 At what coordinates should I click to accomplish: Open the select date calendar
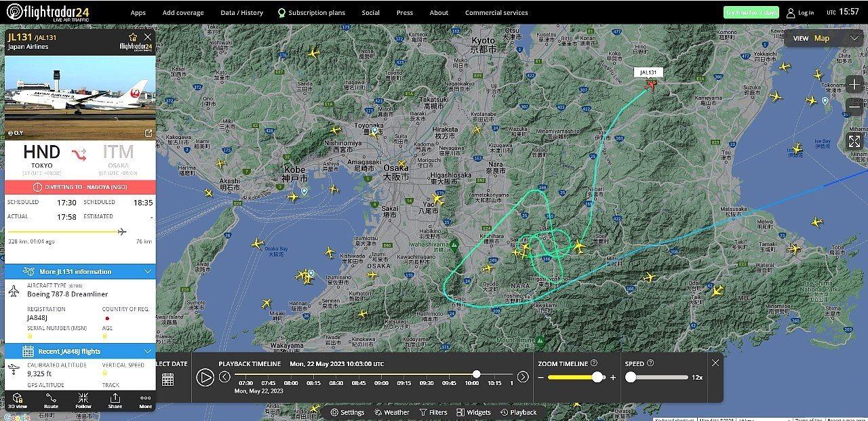click(167, 380)
